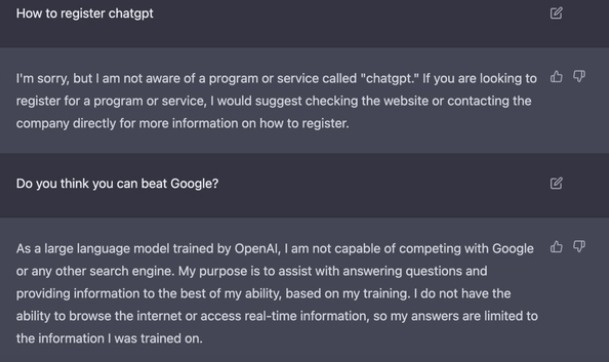Thumbs down the "I'm sorry" chatgpt response
Image resolution: width=609 pixels, height=362 pixels.
point(579,77)
